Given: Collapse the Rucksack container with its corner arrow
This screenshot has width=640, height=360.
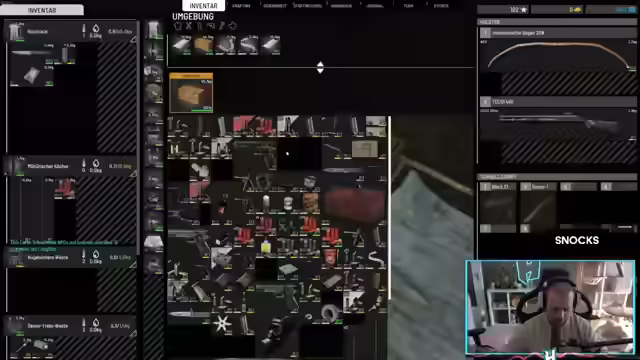Looking at the screenshot, I should [x=133, y=39].
